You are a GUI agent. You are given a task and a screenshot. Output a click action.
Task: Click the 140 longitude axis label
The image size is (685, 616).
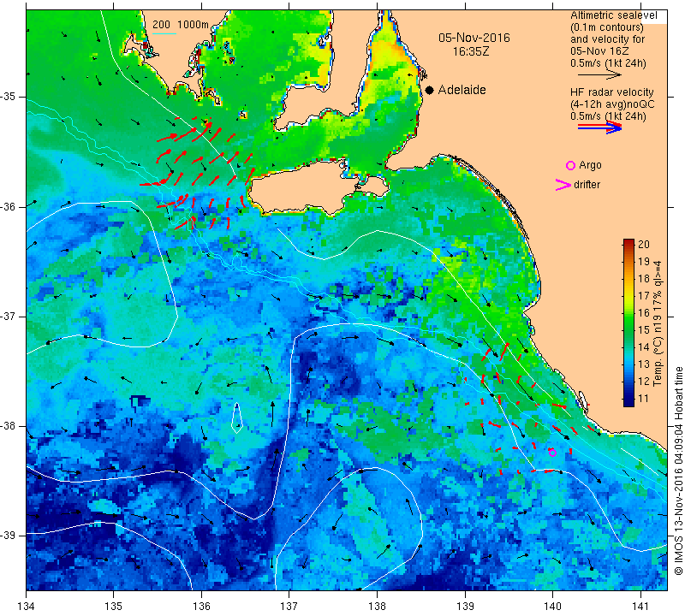click(552, 606)
